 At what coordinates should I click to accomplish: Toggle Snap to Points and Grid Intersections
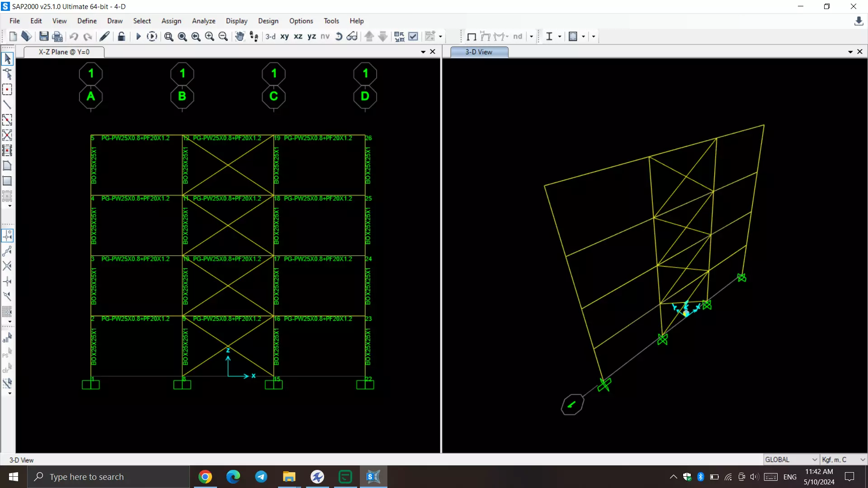[x=7, y=235]
